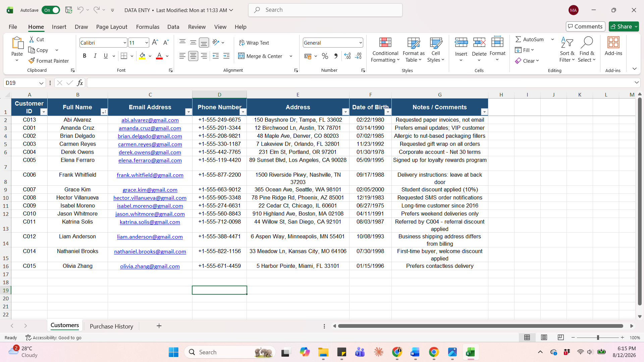The width and height of the screenshot is (644, 362).
Task: Open the Page Layout ribbon tab
Action: [112, 26]
